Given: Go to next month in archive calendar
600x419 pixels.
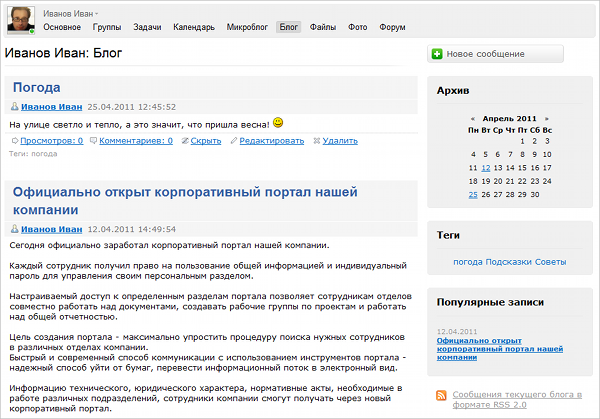Looking at the screenshot, I should [545, 118].
